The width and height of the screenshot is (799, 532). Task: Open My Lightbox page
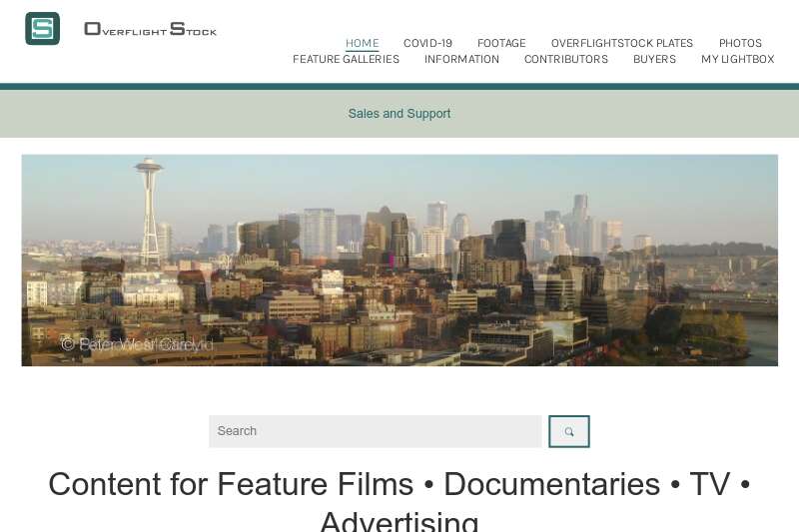[x=737, y=59]
